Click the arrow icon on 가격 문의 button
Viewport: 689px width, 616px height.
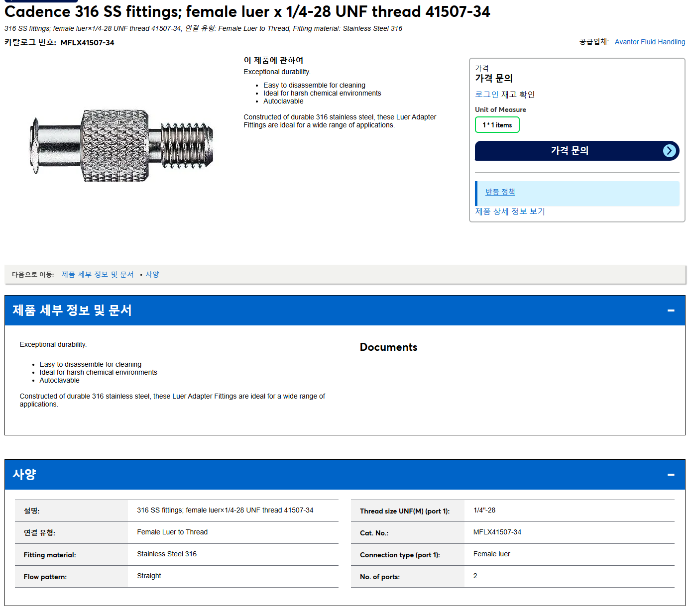670,151
